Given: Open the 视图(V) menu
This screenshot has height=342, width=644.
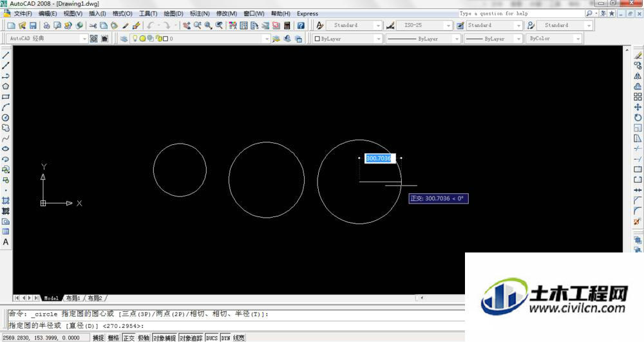Looking at the screenshot, I should [x=73, y=14].
